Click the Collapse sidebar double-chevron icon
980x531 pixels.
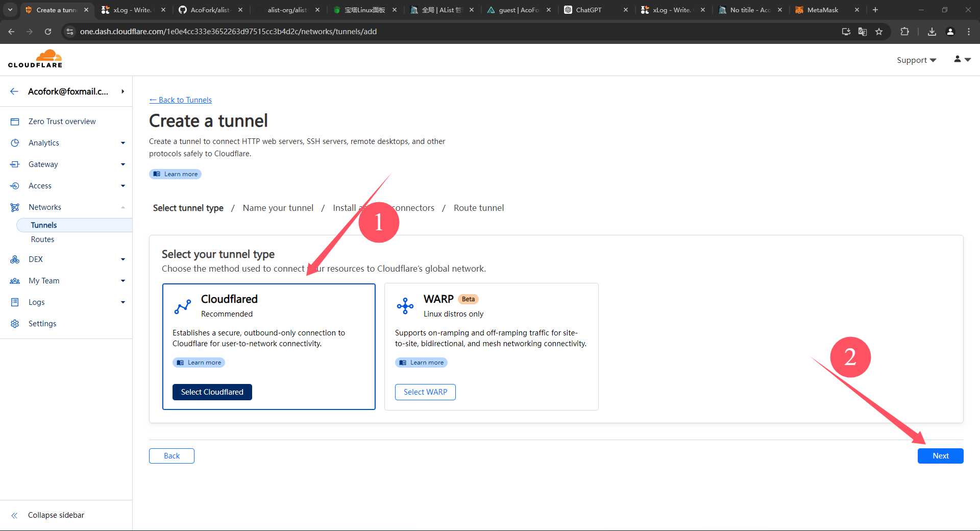tap(14, 516)
